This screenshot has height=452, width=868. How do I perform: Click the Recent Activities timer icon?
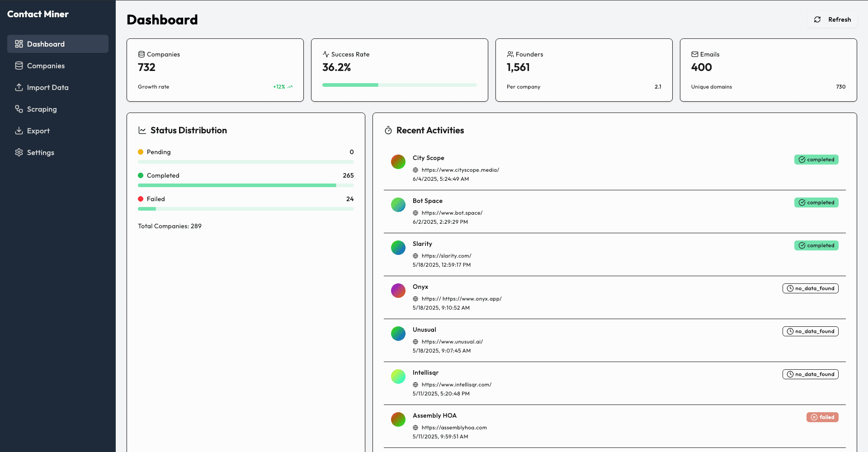(388, 130)
